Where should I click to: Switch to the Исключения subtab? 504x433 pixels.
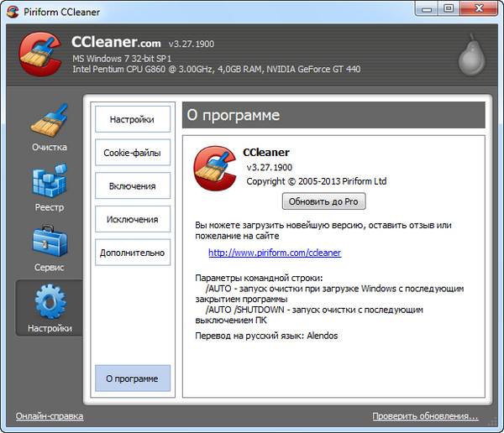click(133, 219)
